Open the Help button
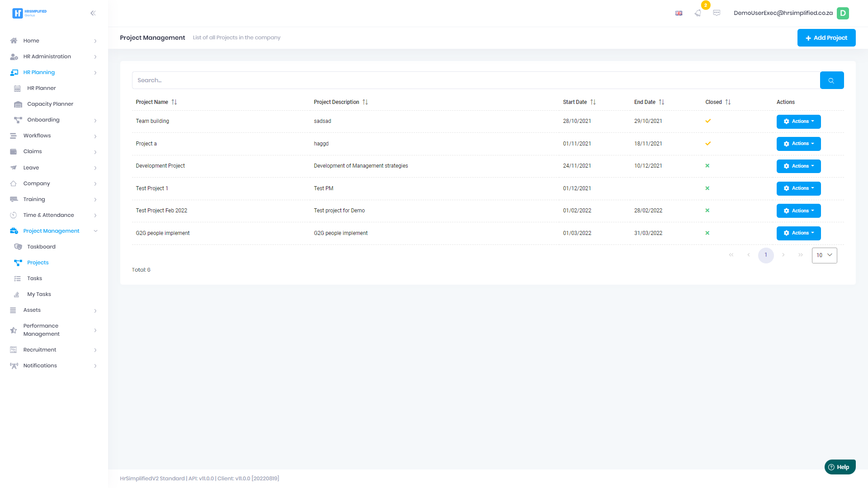Viewport: 868px width, 488px height. tap(840, 467)
